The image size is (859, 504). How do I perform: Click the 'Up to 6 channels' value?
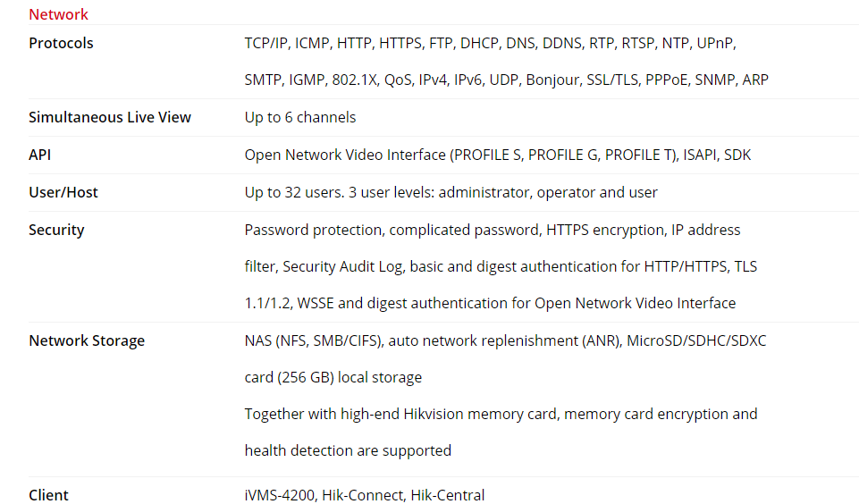[300, 117]
